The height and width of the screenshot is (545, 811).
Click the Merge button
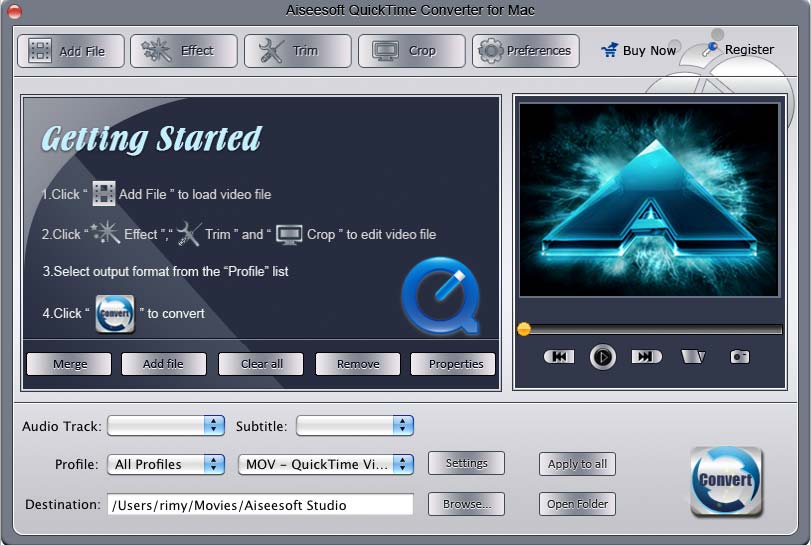(69, 364)
